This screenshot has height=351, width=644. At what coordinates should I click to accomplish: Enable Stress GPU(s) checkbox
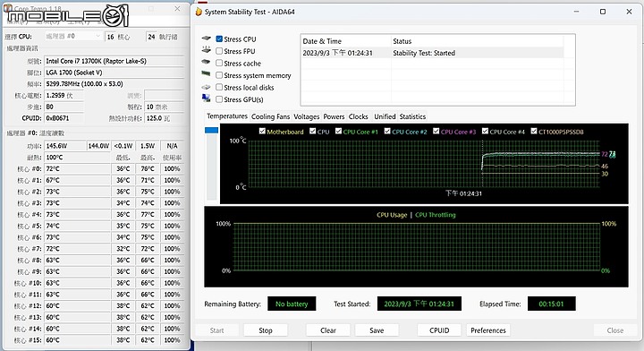[x=219, y=99]
